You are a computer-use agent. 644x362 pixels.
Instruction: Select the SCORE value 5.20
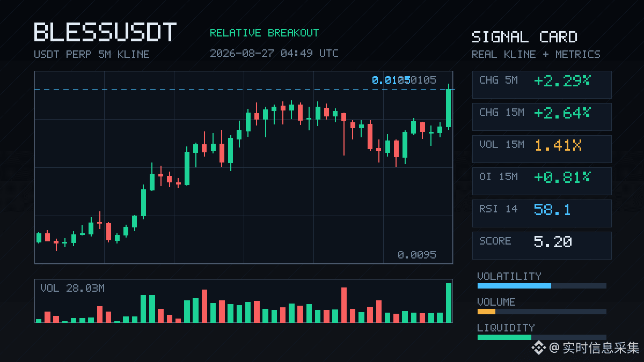tap(553, 241)
